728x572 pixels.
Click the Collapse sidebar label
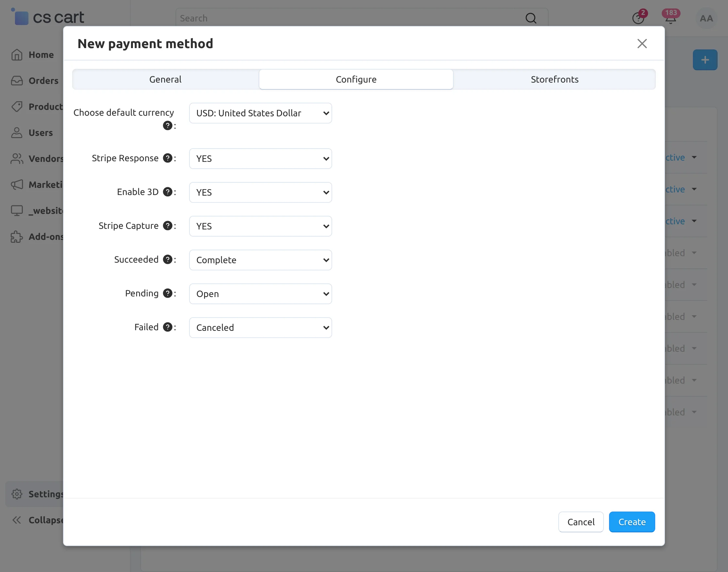[x=46, y=520]
